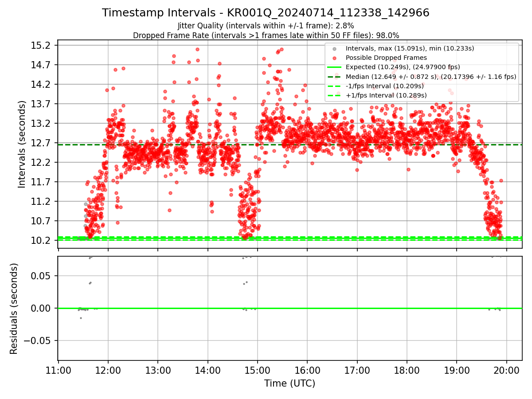Click the red dot marker in the legend
Image resolution: width=532 pixels, height=399 pixels.
pyautogui.click(x=335, y=58)
